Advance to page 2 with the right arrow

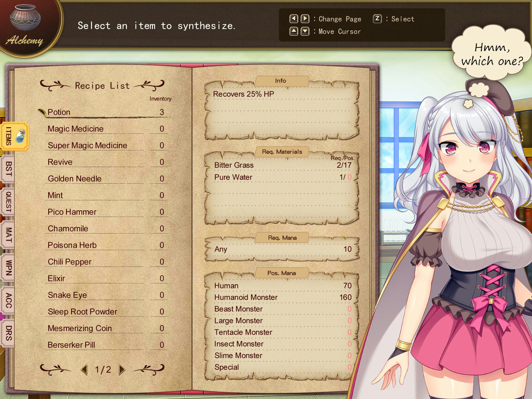pos(121,369)
